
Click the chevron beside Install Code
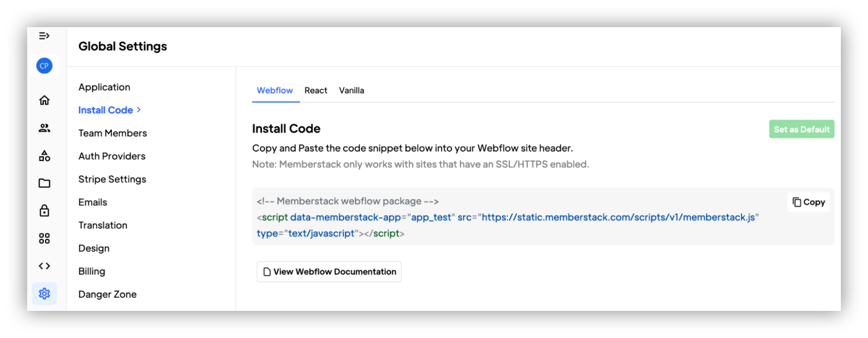pos(139,110)
